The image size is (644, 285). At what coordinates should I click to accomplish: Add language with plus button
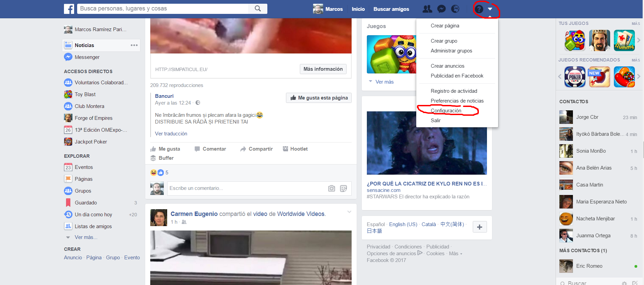coord(480,227)
